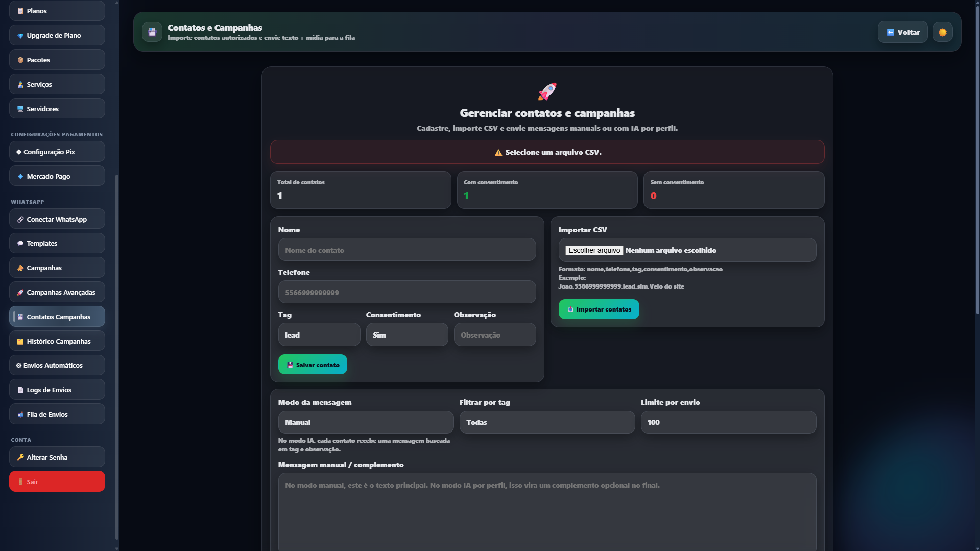Click the Sair logout option

coord(57,481)
